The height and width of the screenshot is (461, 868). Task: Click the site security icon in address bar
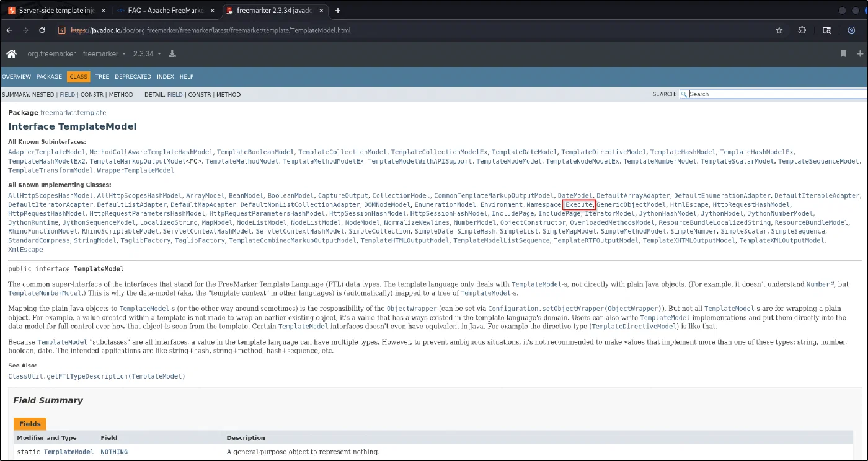pyautogui.click(x=61, y=30)
